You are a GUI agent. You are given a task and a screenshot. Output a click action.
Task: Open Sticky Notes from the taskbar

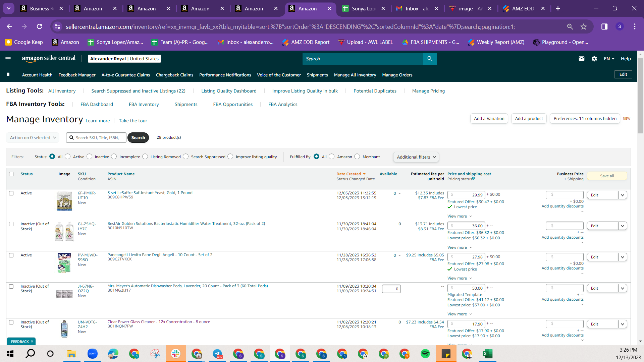pyautogui.click(x=446, y=354)
